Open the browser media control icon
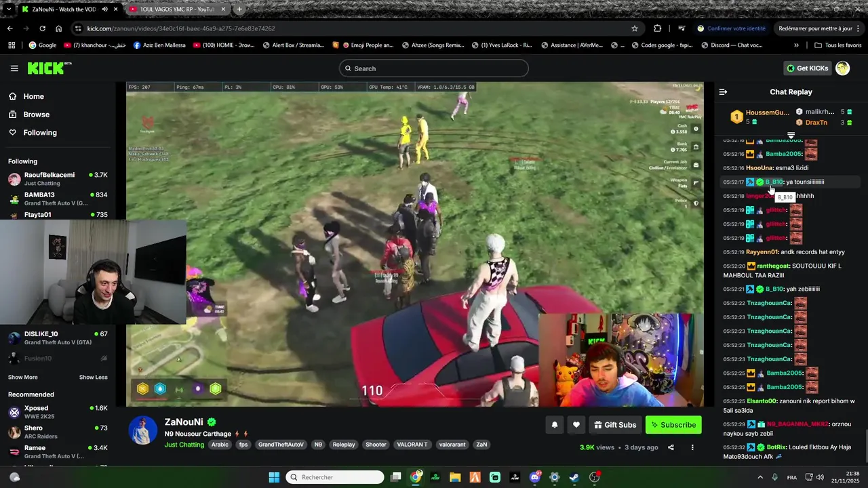The image size is (868, 488). pos(682,28)
